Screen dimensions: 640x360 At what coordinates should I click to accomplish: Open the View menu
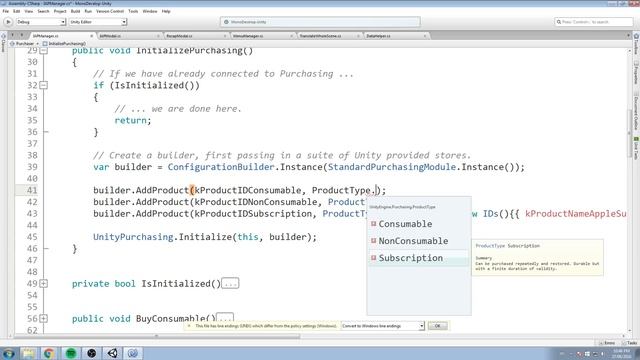[29, 11]
